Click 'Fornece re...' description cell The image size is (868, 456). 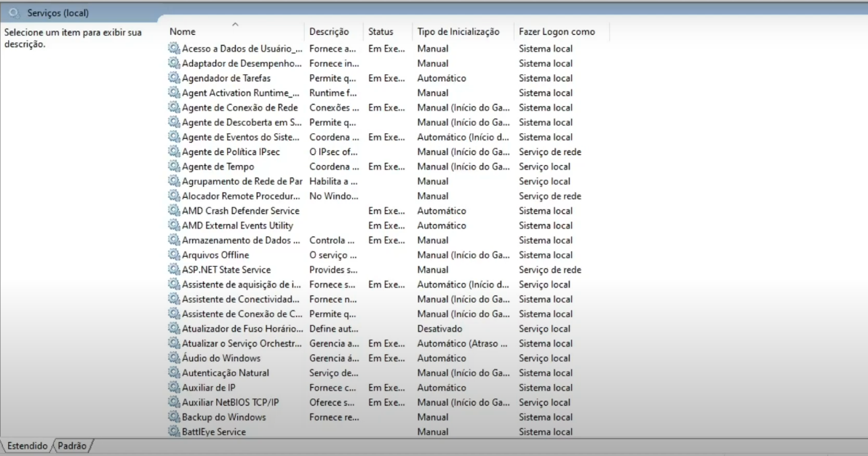point(334,417)
